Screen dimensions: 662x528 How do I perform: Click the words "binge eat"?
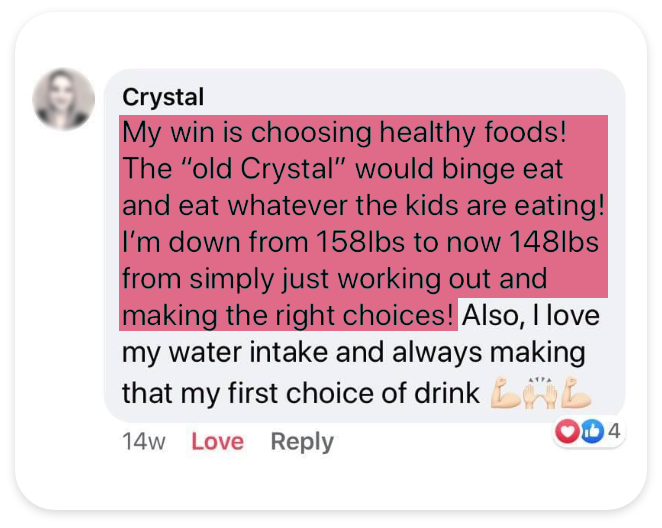502,170
